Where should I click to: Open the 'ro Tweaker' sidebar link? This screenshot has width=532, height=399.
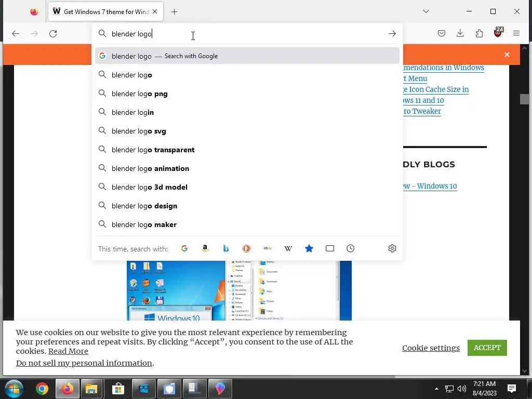422,111
